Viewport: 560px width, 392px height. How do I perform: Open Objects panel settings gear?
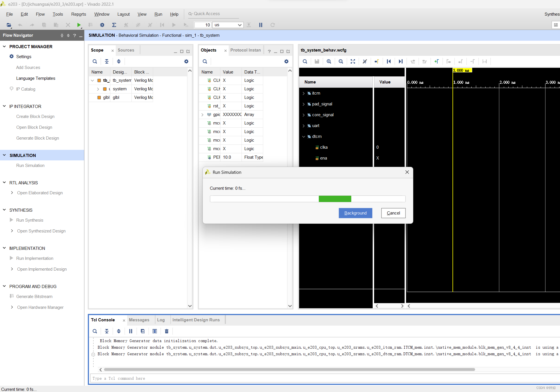pos(286,61)
